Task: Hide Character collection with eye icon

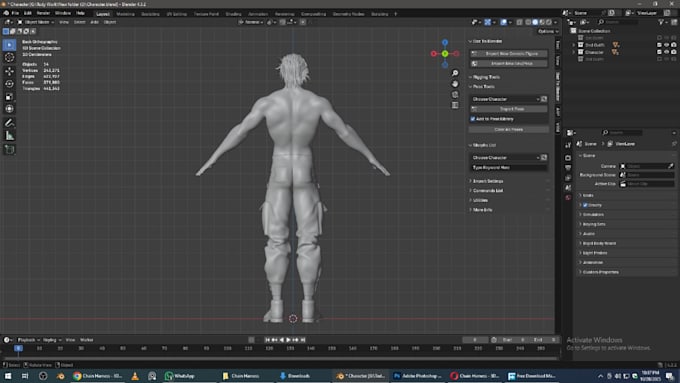Action: coord(667,52)
